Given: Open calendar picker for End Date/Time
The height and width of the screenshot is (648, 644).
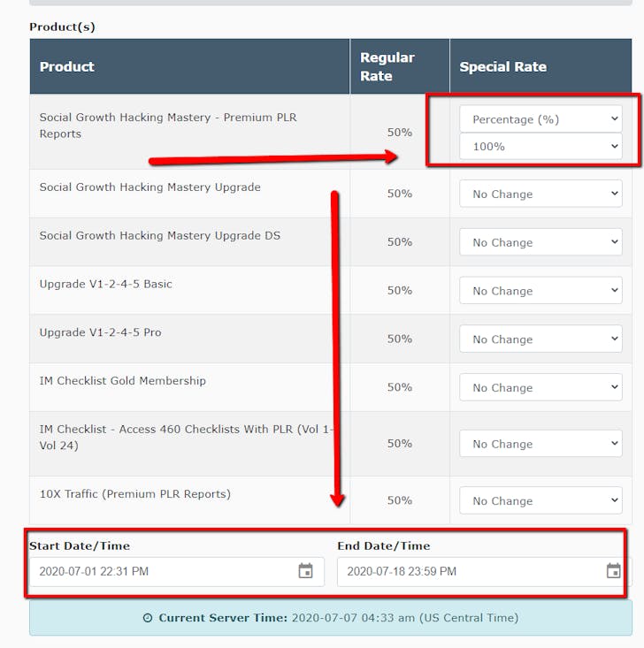Looking at the screenshot, I should (613, 571).
